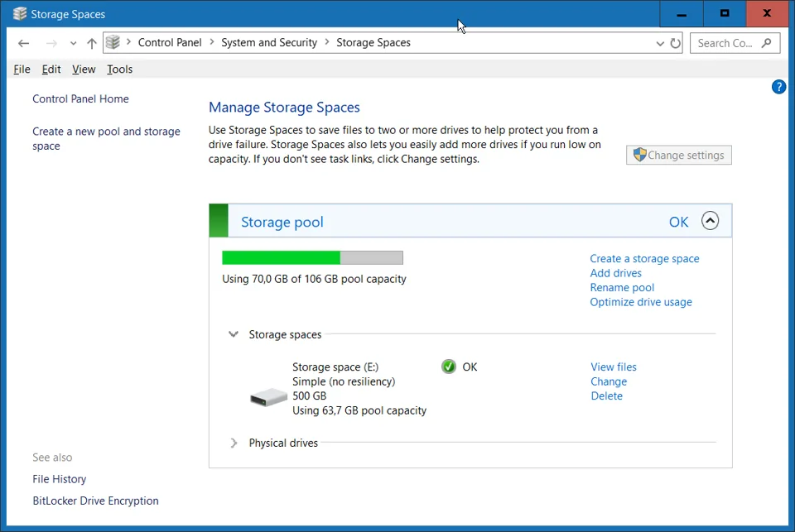Click the search magnifier icon
Image resolution: width=795 pixels, height=532 pixels.
coord(767,43)
